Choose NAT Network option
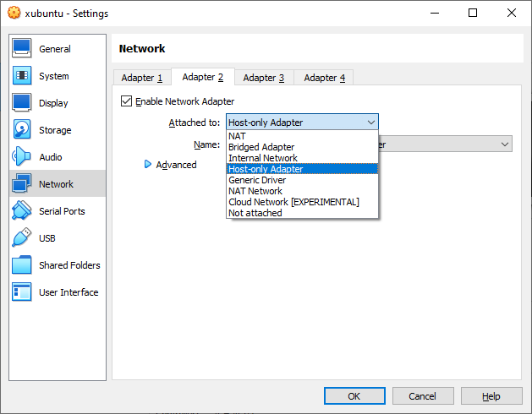Image resolution: width=532 pixels, height=414 pixels. pos(302,191)
